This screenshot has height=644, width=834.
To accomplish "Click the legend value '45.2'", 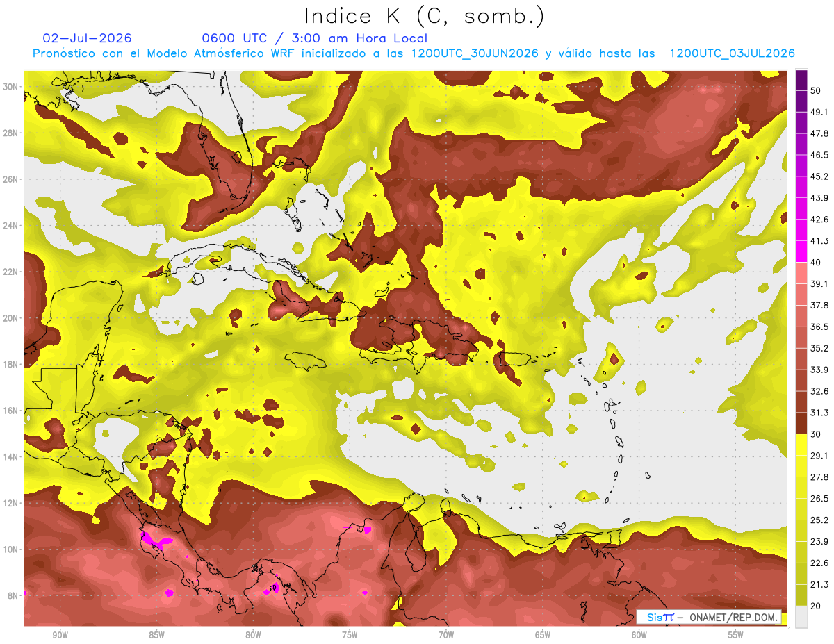I will [819, 176].
